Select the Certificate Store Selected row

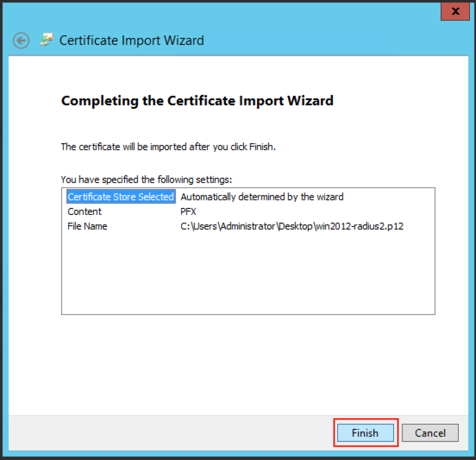(120, 196)
